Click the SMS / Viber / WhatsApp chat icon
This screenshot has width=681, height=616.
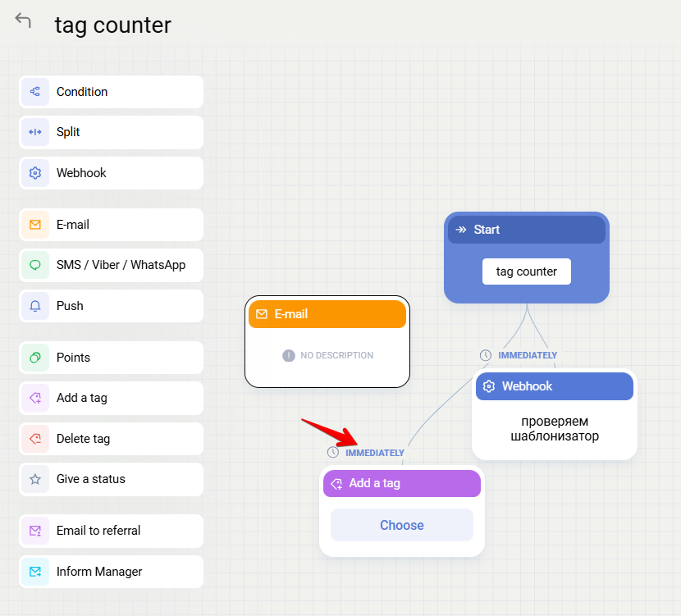(34, 265)
